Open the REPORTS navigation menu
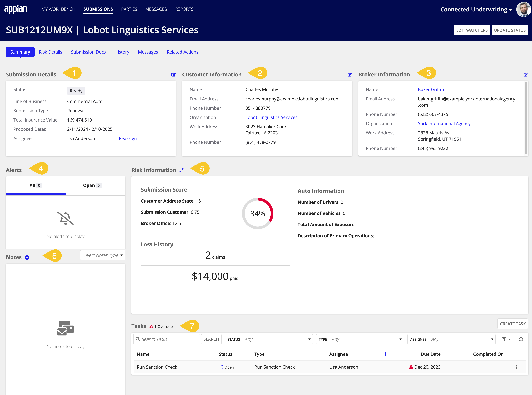 tap(184, 9)
